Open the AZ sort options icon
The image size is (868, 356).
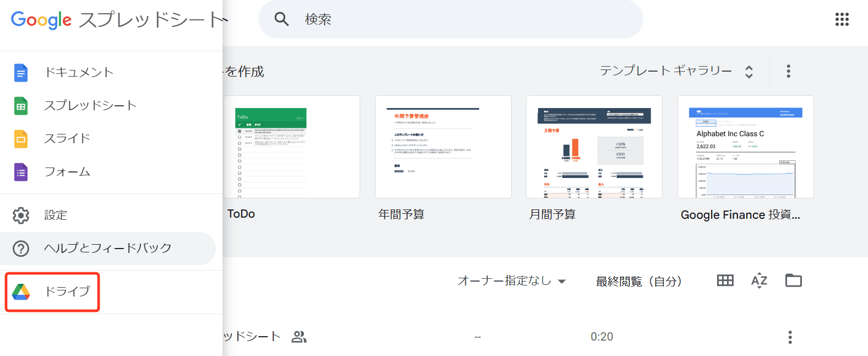tap(759, 281)
